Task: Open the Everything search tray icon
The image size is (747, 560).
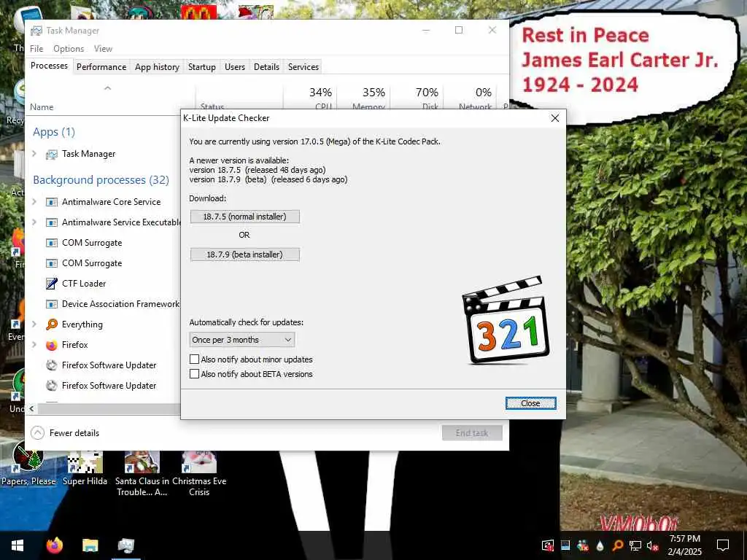Action: pyautogui.click(x=617, y=545)
